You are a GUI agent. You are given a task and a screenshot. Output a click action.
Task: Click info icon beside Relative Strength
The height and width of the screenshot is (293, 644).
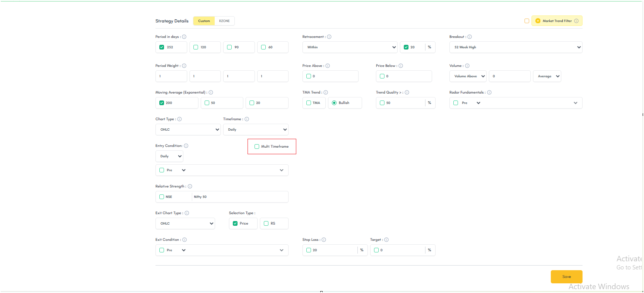pyautogui.click(x=190, y=186)
